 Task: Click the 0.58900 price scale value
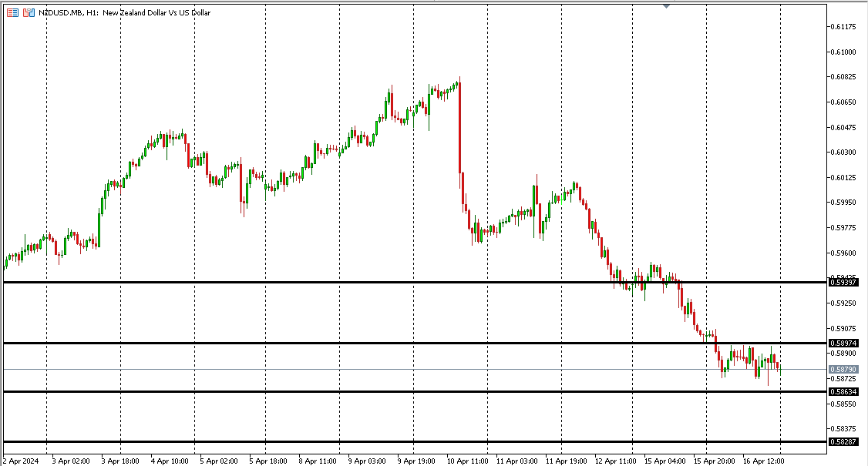pyautogui.click(x=843, y=353)
